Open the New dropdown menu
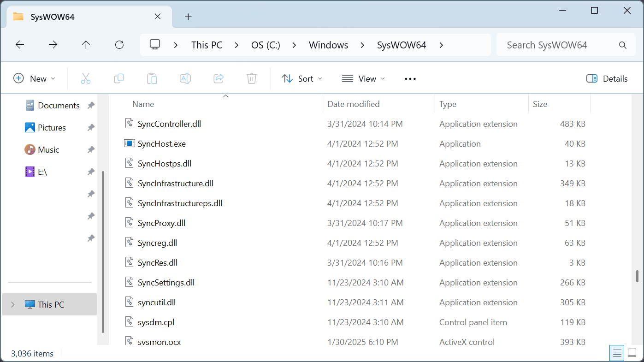This screenshot has height=362, width=644. point(35,79)
